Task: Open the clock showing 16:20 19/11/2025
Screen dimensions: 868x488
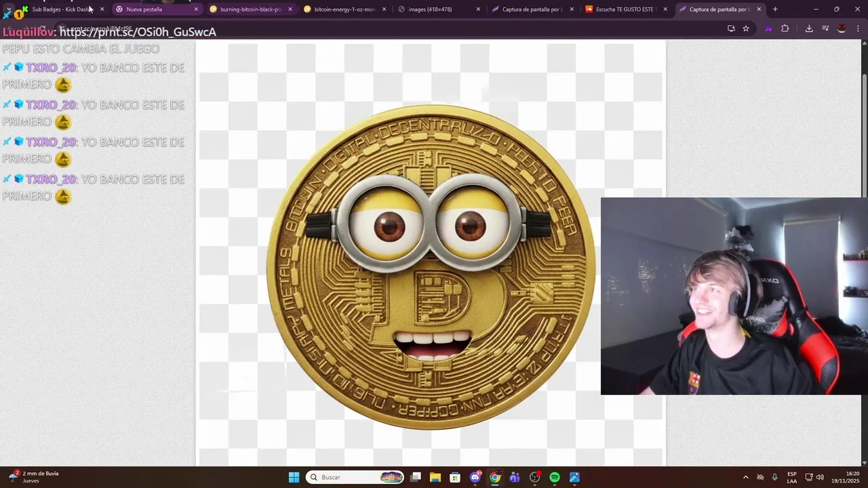Action: (846, 477)
